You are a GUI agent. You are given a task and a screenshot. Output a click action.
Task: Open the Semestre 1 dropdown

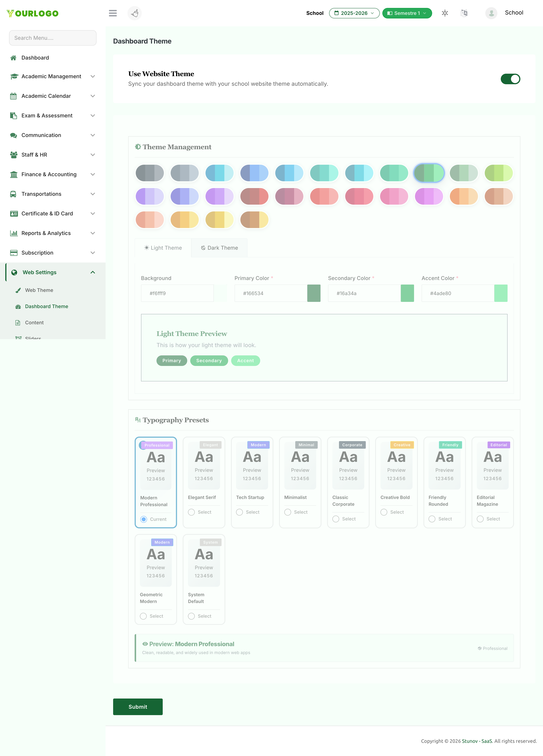tap(407, 13)
